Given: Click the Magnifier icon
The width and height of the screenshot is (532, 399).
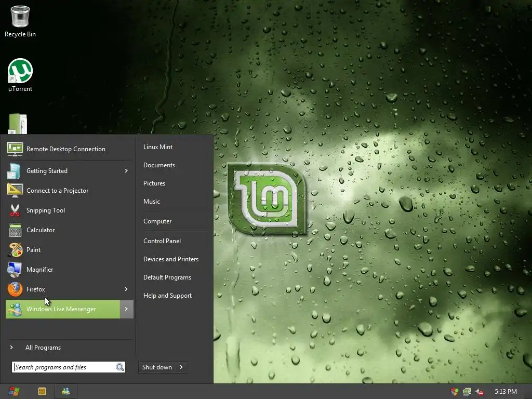Looking at the screenshot, I should pos(15,270).
